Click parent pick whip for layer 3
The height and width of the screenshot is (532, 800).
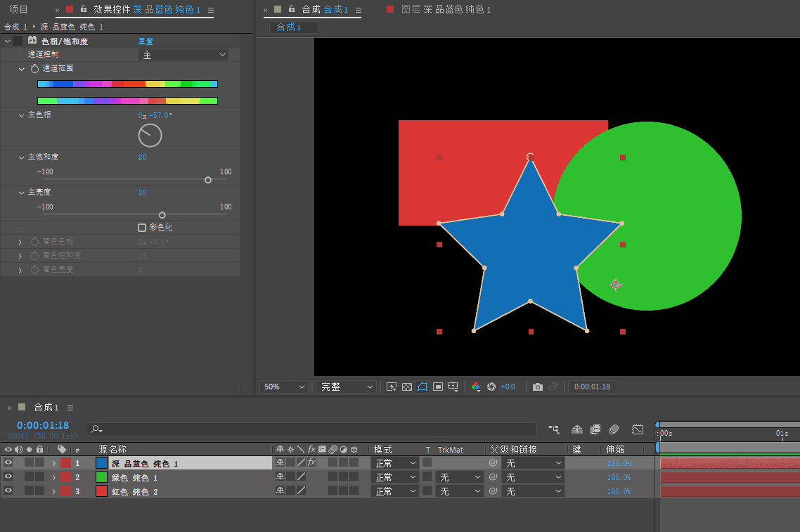493,491
